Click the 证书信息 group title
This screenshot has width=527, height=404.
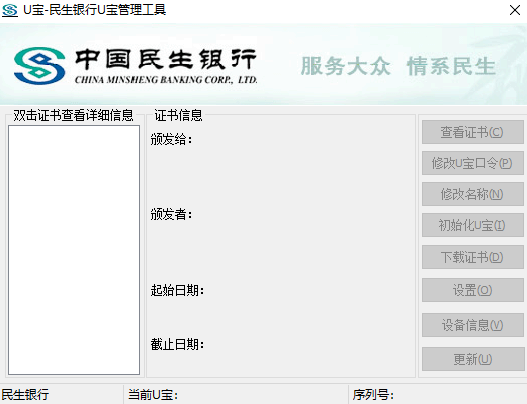178,115
